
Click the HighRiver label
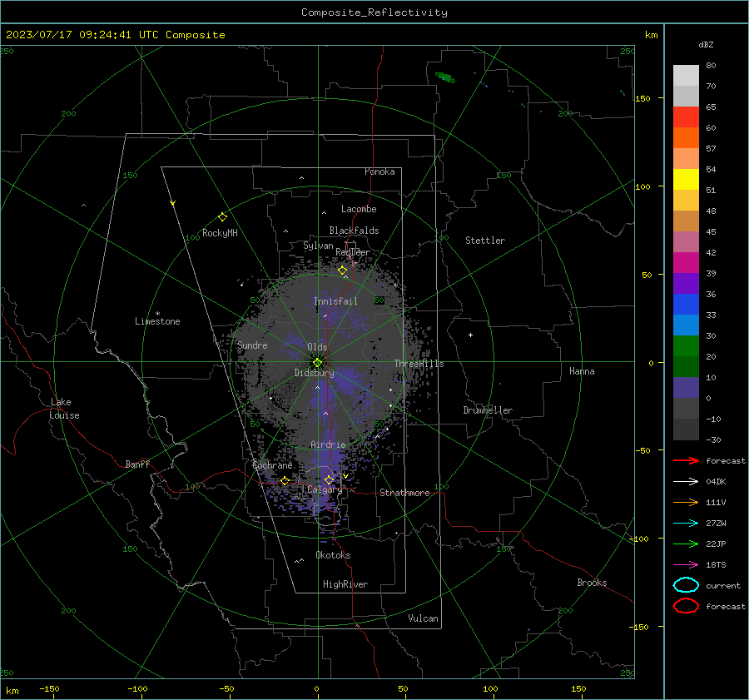tap(345, 584)
